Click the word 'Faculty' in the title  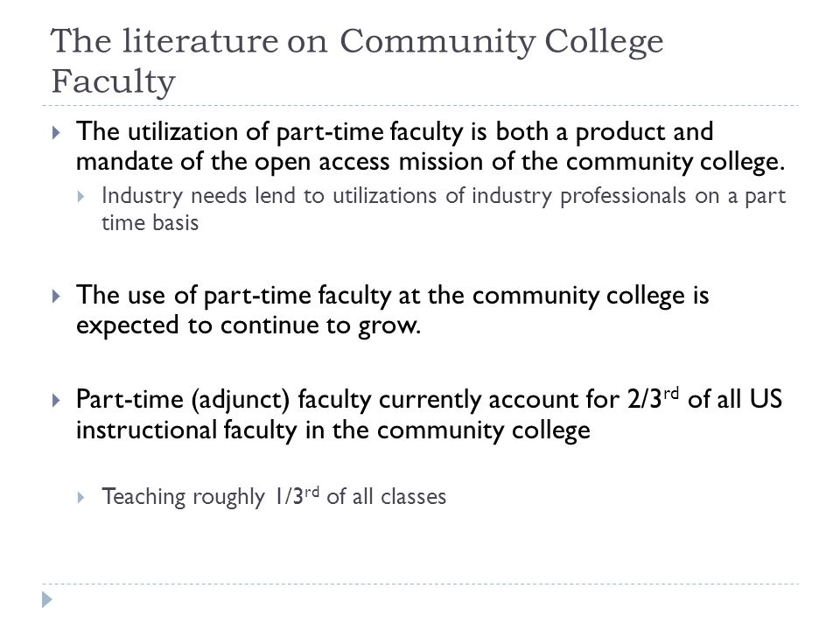point(113,81)
